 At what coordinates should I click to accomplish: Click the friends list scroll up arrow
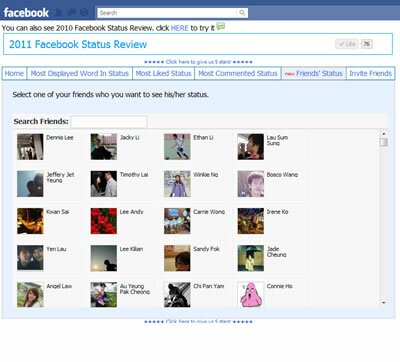point(384,133)
